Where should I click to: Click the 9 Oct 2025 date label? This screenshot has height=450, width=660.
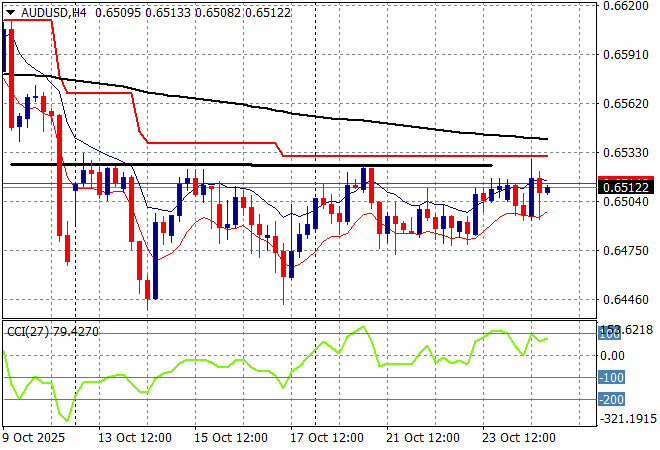[x=34, y=438]
